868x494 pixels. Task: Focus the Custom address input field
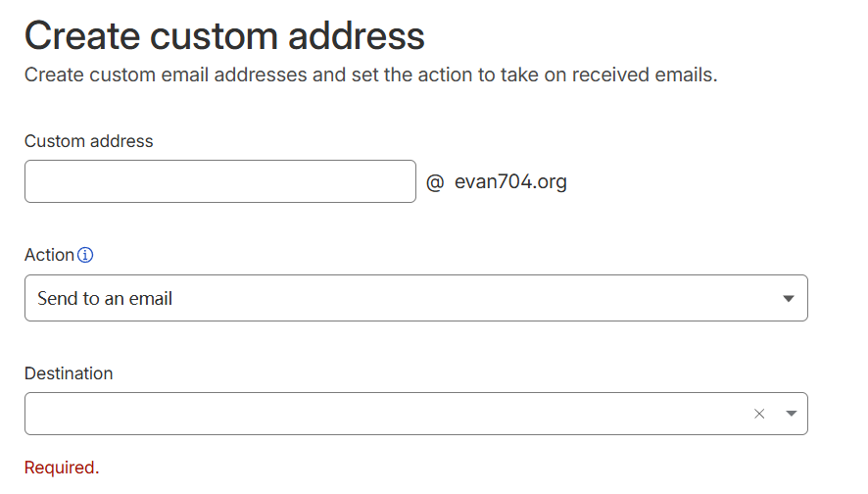(x=220, y=181)
